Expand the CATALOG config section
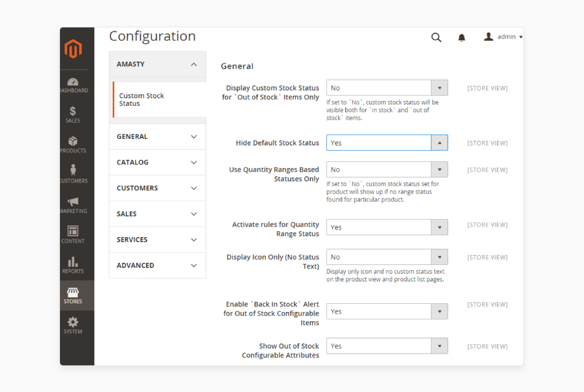Screen dimensions: 584x392 click(x=157, y=162)
